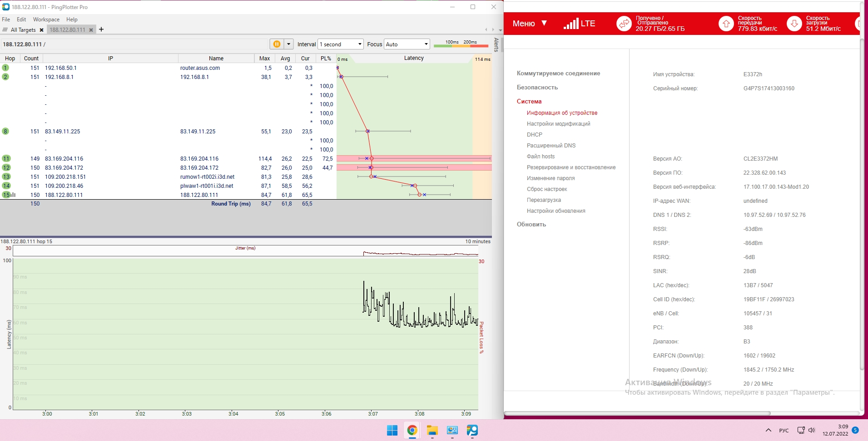Close the All Targets tab

click(x=41, y=30)
